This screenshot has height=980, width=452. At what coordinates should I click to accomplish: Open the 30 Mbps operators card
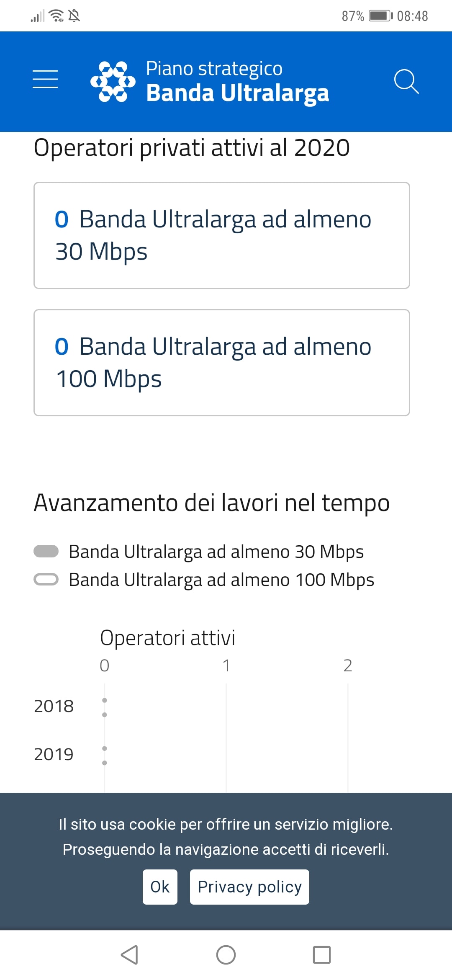pos(221,235)
